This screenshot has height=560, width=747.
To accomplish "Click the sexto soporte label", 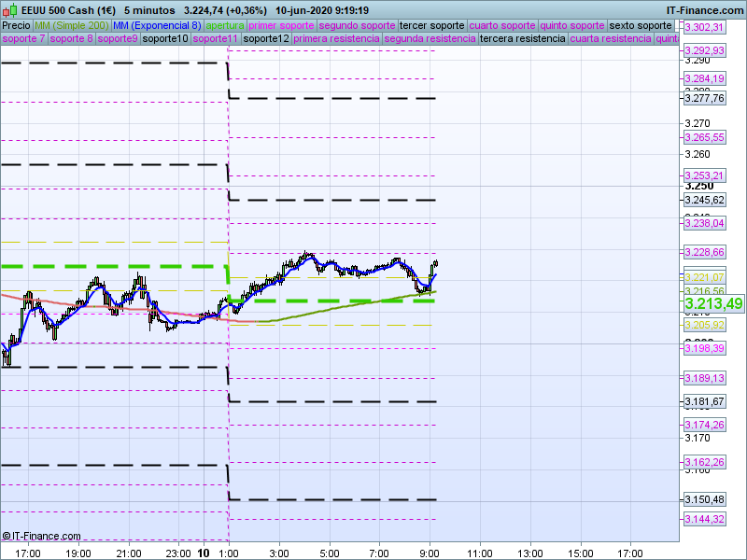I will pos(641,25).
